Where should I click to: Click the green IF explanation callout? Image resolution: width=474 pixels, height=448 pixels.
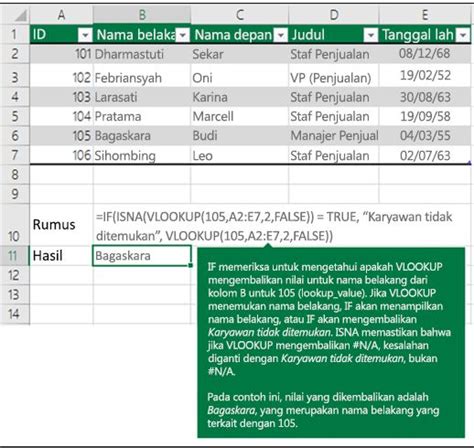(331, 342)
